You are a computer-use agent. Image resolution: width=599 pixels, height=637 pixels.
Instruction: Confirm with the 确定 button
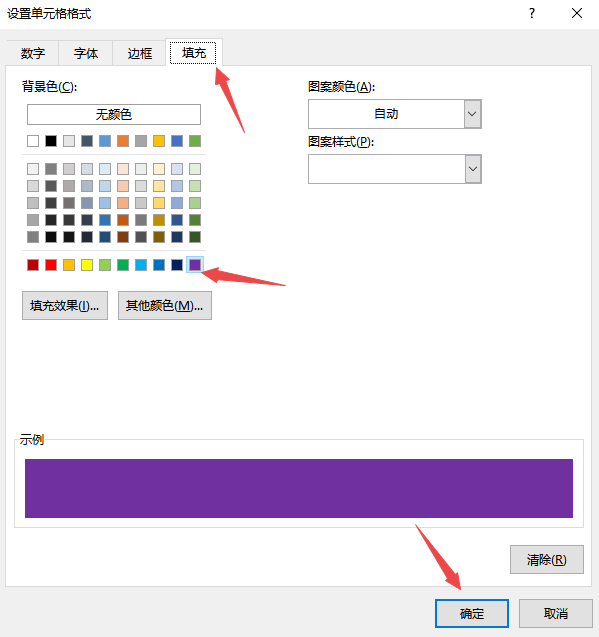click(472, 613)
